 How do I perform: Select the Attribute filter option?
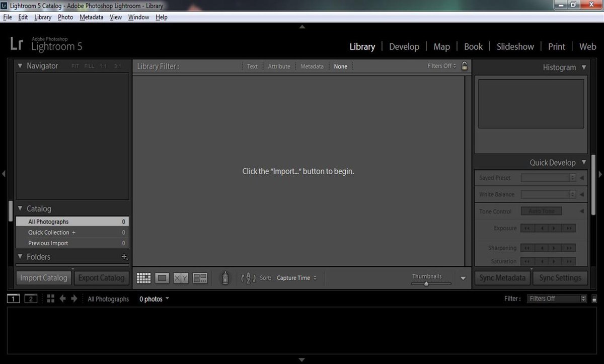pyautogui.click(x=279, y=66)
